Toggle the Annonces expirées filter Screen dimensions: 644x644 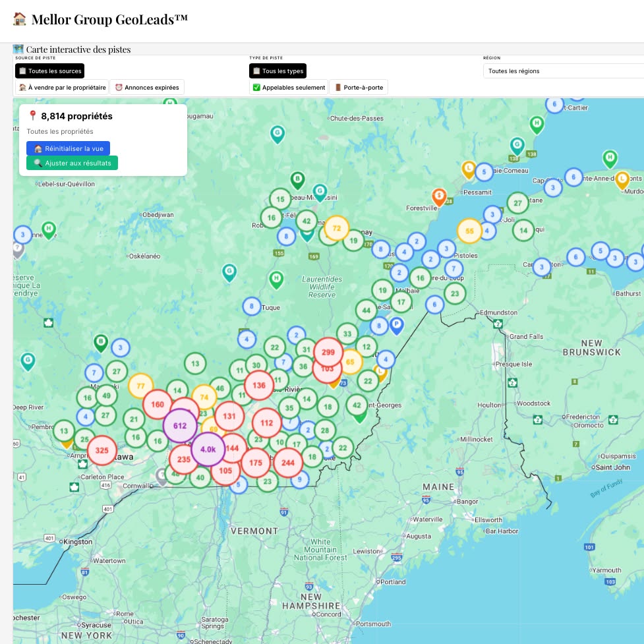pyautogui.click(x=147, y=87)
